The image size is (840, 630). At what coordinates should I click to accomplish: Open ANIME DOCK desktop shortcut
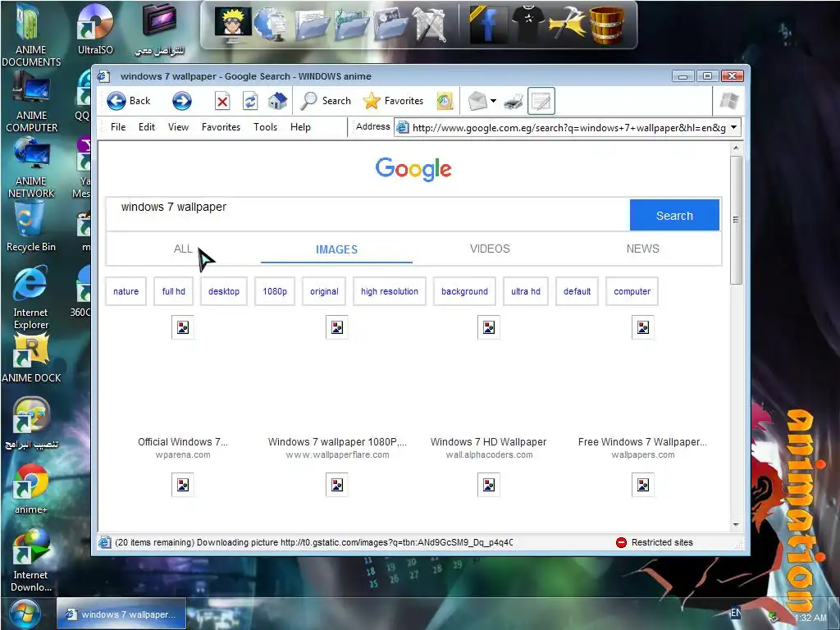coord(31,358)
